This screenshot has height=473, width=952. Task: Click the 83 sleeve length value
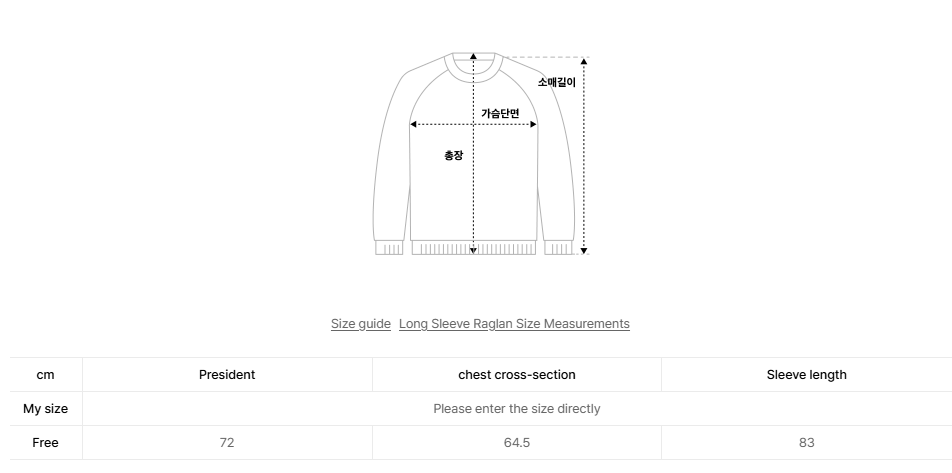(806, 443)
